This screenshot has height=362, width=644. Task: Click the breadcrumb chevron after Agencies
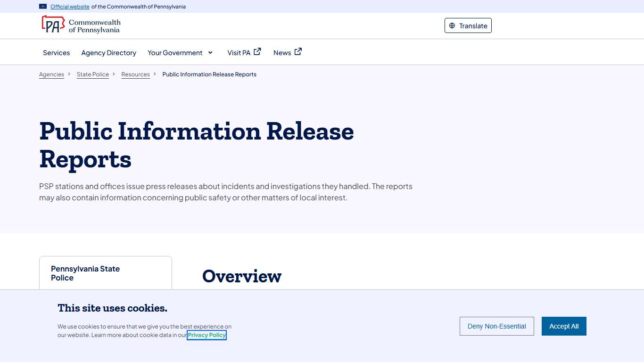pos(69,74)
